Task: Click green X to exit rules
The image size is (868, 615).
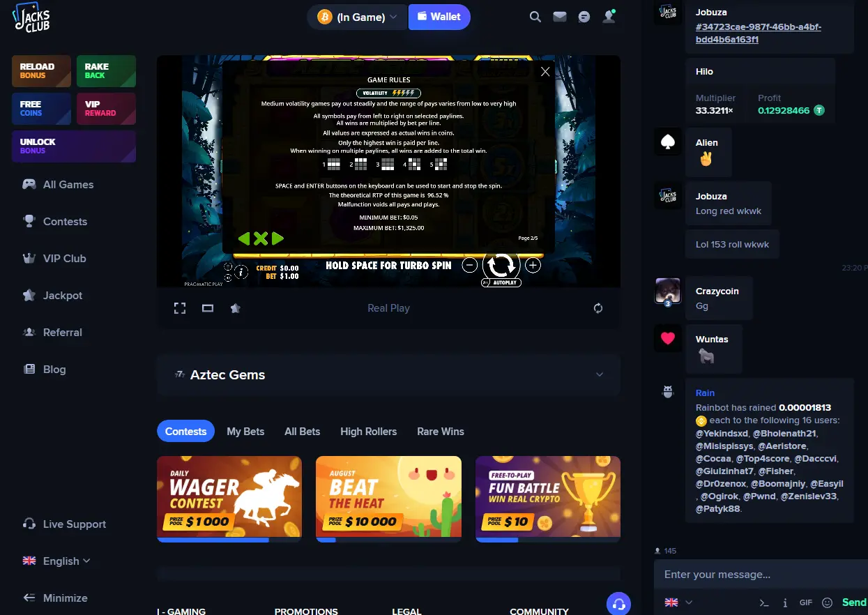Action: click(x=261, y=239)
